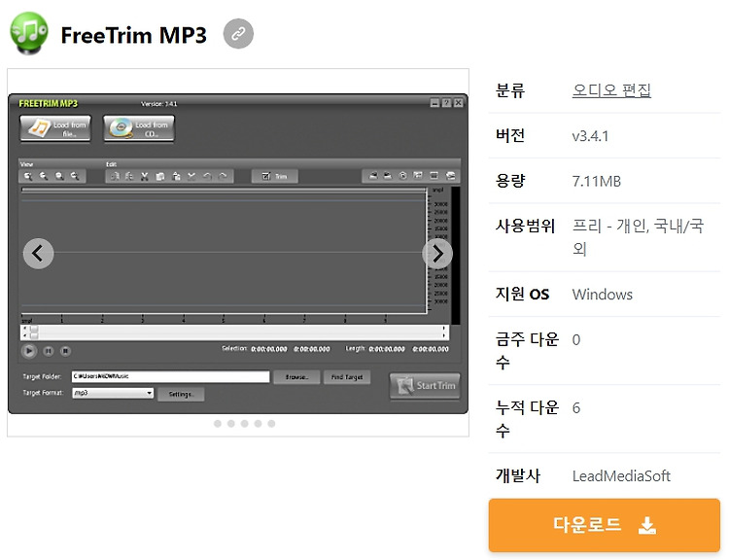Viewport: 729px width, 560px height.
Task: Pause playback with the pause button
Action: 49,351
